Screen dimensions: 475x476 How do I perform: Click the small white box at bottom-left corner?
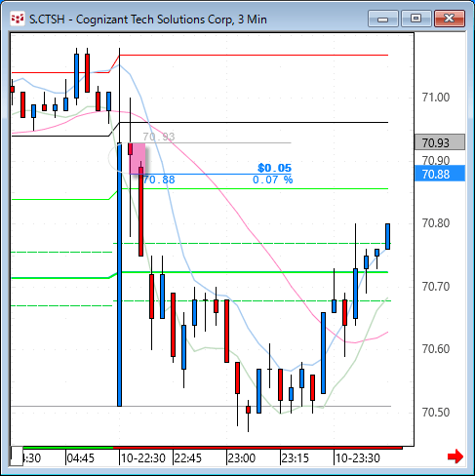[17, 456]
